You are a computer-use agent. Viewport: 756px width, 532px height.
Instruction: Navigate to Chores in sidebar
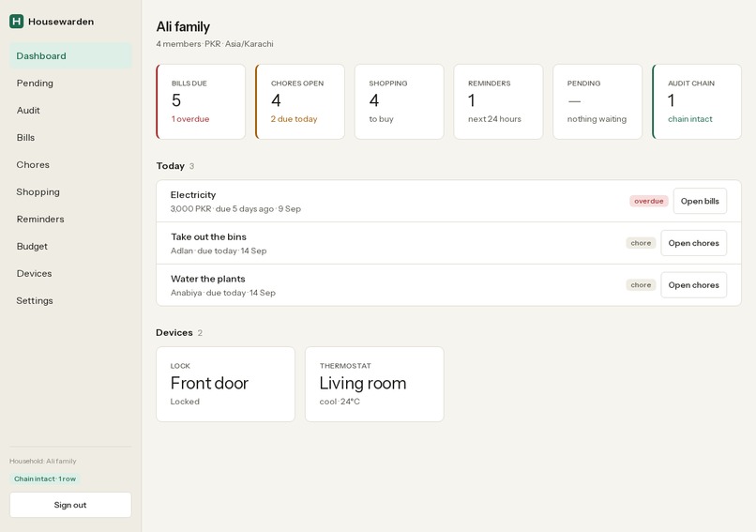[x=70, y=164]
